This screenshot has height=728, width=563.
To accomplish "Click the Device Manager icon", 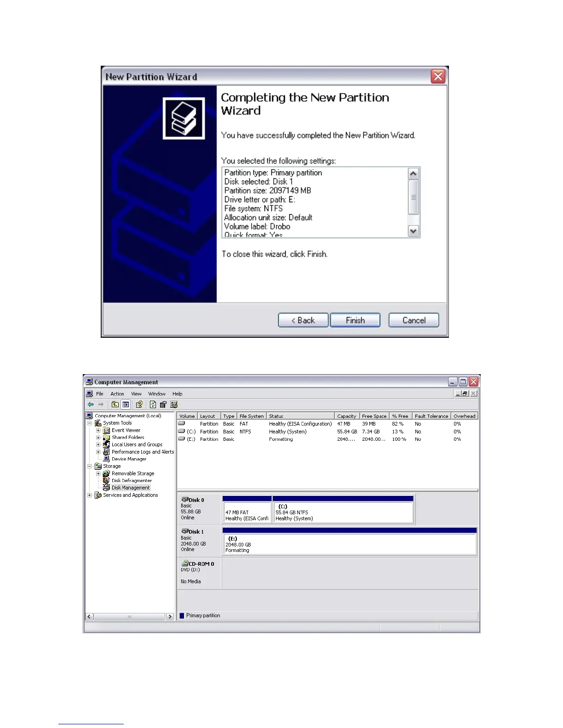I will [106, 459].
